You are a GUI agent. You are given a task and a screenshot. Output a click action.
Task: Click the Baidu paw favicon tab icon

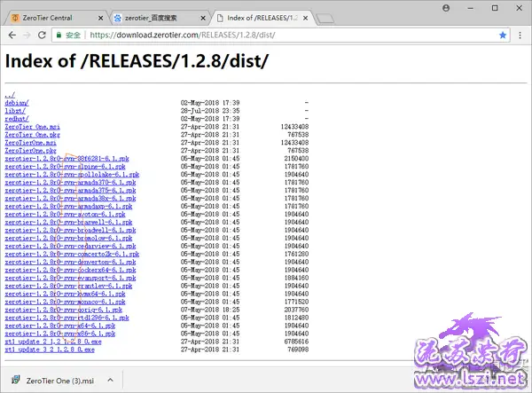(x=117, y=18)
